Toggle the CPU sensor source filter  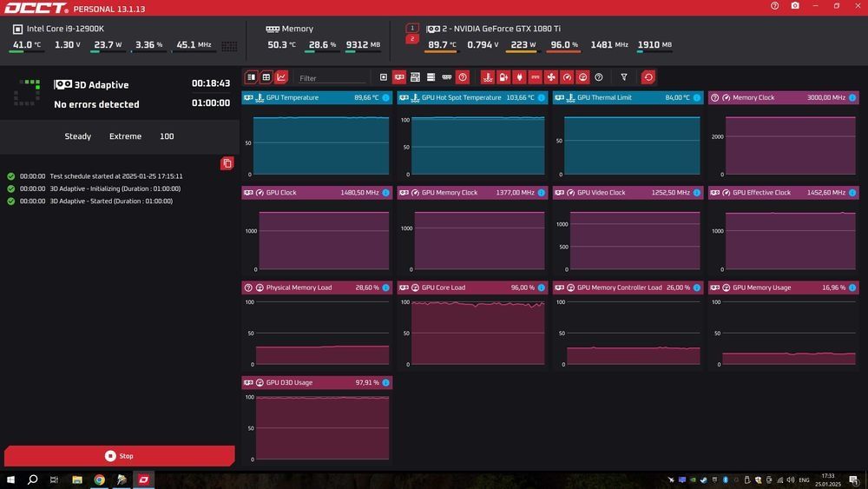coord(384,77)
